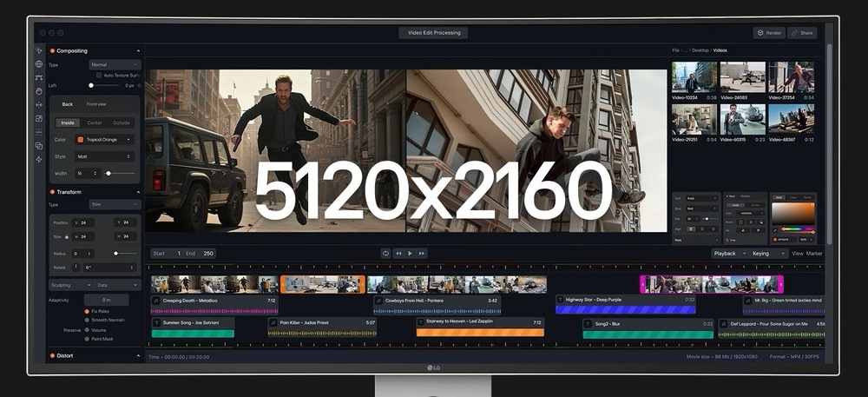868x397 pixels.
Task: Click the rotate dial next to Rotate field
Action: (x=76, y=267)
